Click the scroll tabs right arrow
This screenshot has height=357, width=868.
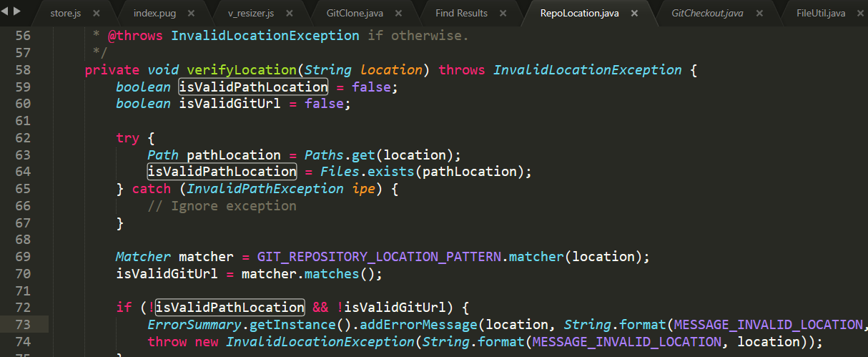pyautogui.click(x=16, y=12)
